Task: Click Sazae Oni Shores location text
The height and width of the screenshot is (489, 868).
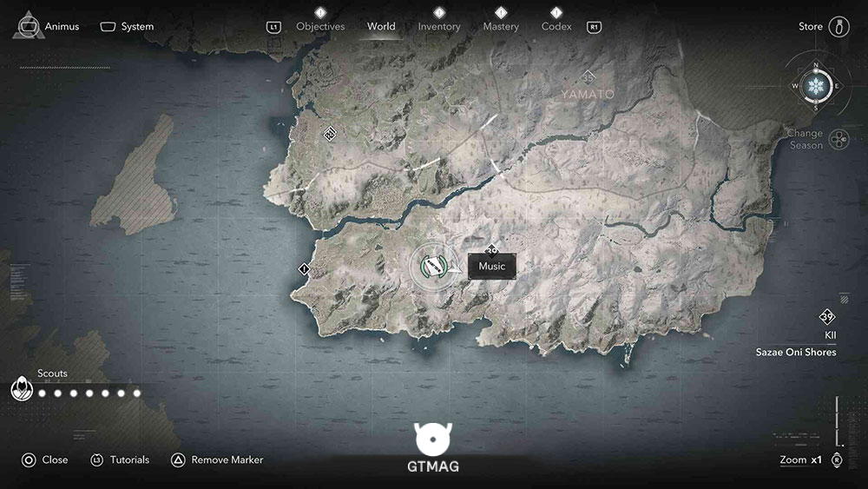Action: pyautogui.click(x=795, y=353)
